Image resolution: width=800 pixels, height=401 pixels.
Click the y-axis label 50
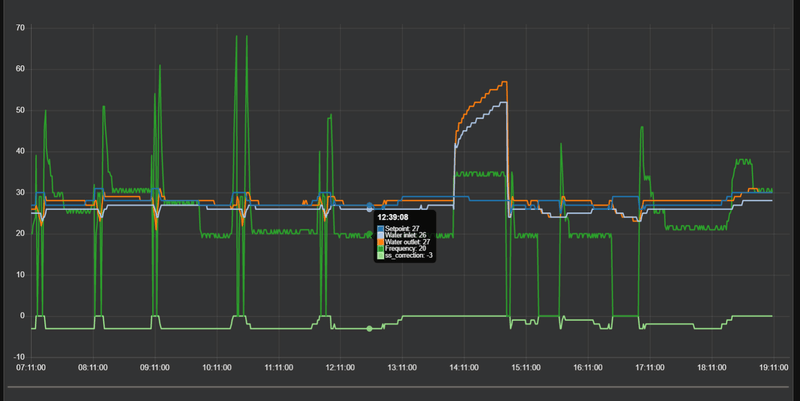click(x=20, y=110)
